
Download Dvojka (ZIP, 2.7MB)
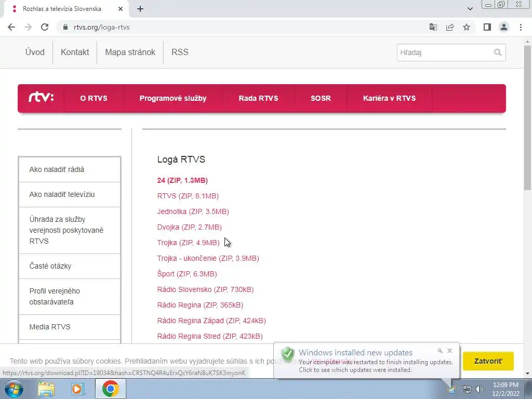189,228
